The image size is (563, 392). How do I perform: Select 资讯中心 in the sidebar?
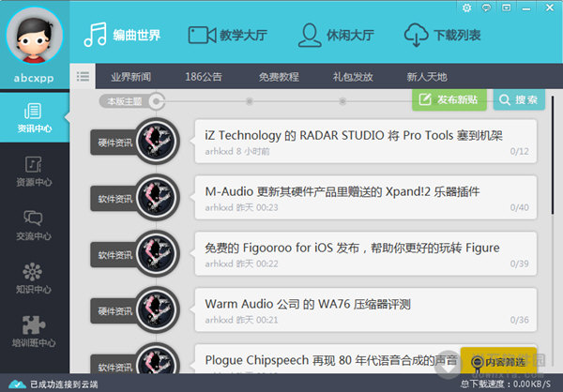tap(35, 118)
